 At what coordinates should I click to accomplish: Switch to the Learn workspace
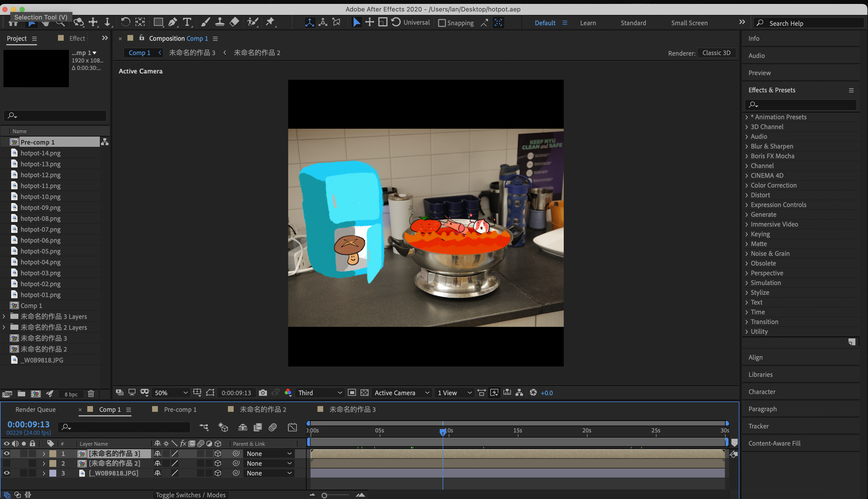pyautogui.click(x=588, y=23)
